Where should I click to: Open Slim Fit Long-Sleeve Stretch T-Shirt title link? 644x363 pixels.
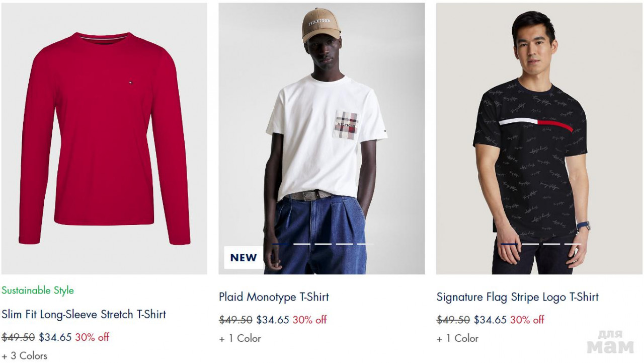tap(84, 315)
